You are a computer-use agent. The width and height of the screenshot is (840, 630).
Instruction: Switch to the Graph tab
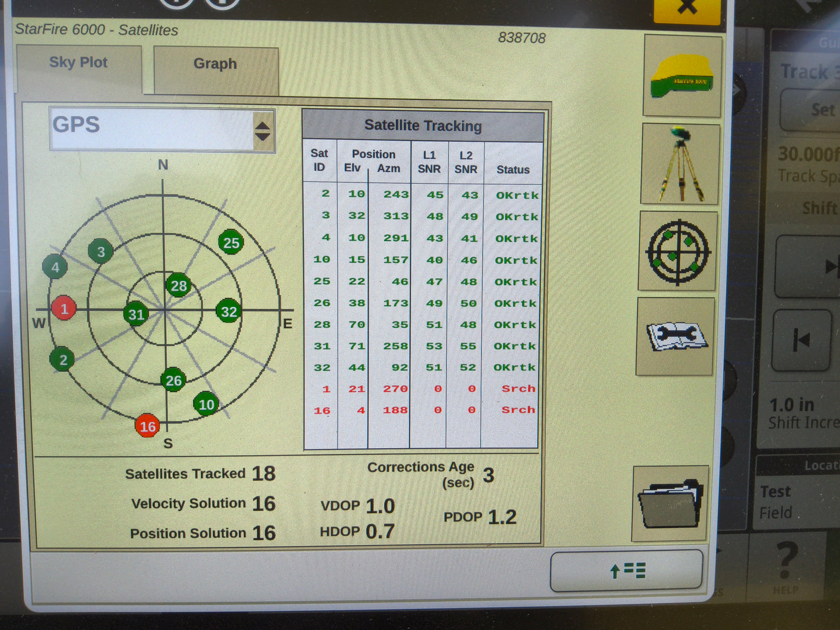click(215, 64)
